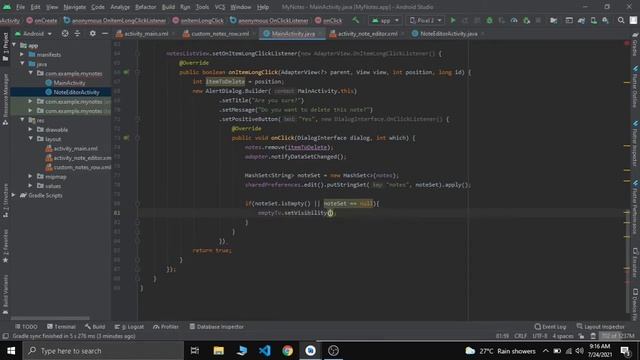Click the Search Everywhere magnifier icon
The height and width of the screenshot is (360, 640).
click(621, 20)
